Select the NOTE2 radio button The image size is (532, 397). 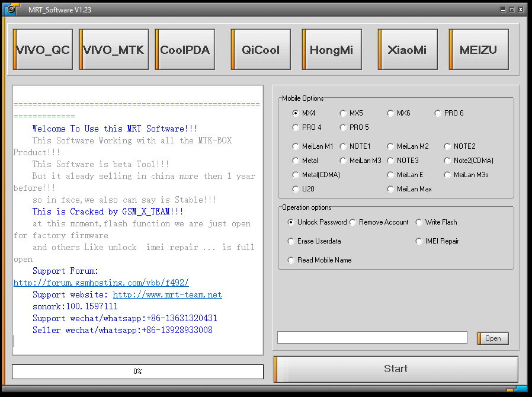tap(460, 146)
